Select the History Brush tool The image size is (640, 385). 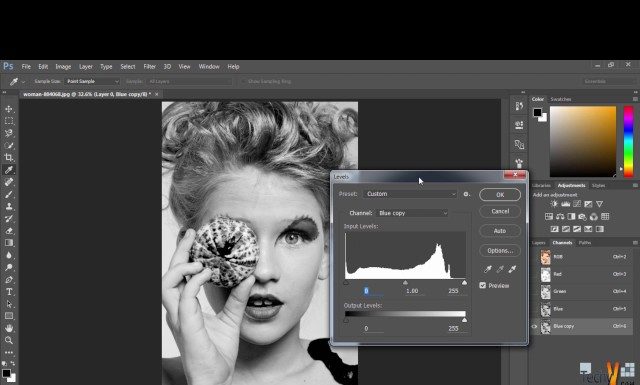pyautogui.click(x=9, y=218)
